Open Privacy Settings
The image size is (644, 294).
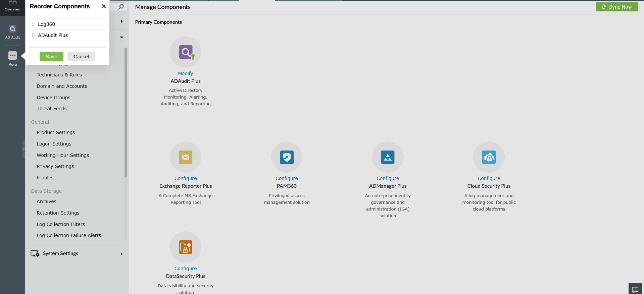click(55, 166)
